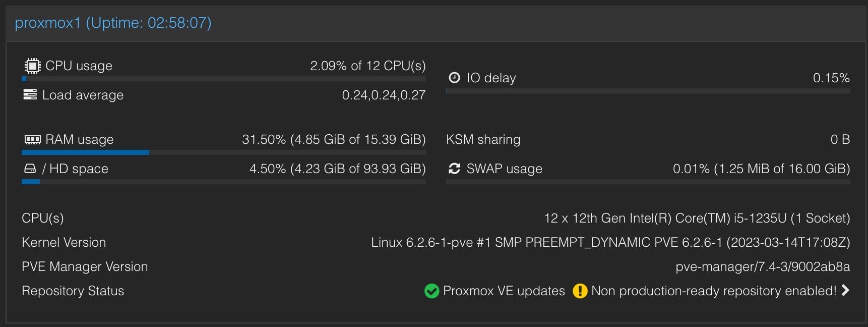Select the PVE Manager Version value
This screenshot has width=868, height=327.
click(762, 267)
